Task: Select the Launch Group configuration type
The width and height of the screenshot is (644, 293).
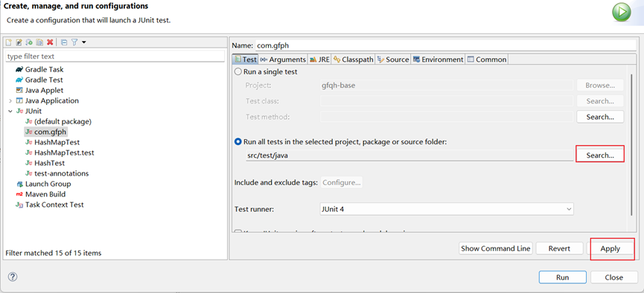Action: coord(48,184)
